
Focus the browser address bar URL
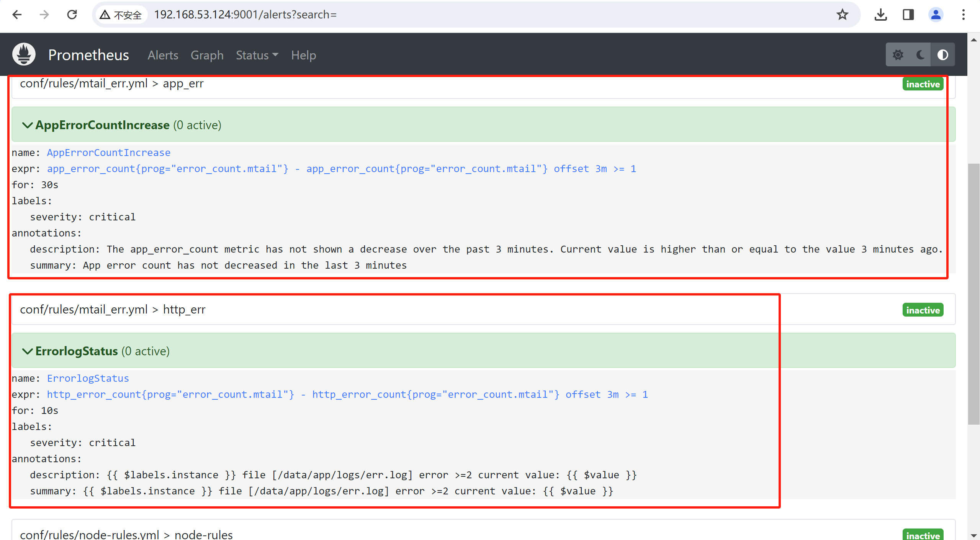[x=245, y=15]
